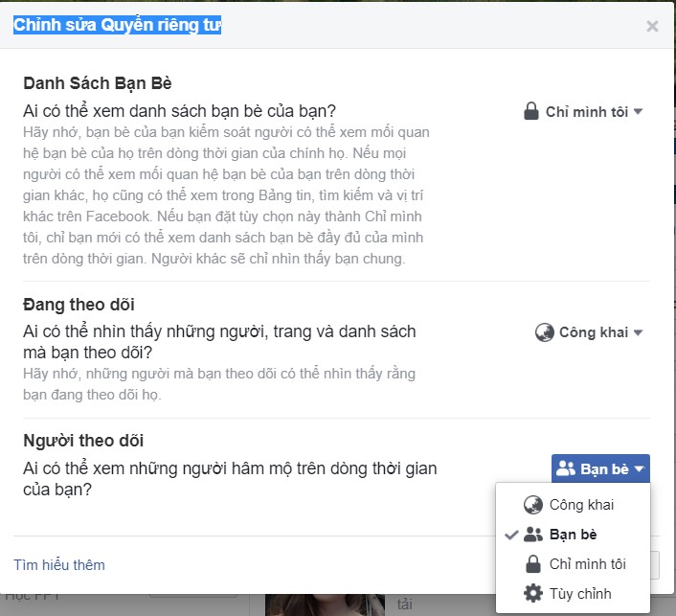Click the lock icon beside Danh Sách Bạn Bè setting
676x616 pixels.
click(531, 111)
